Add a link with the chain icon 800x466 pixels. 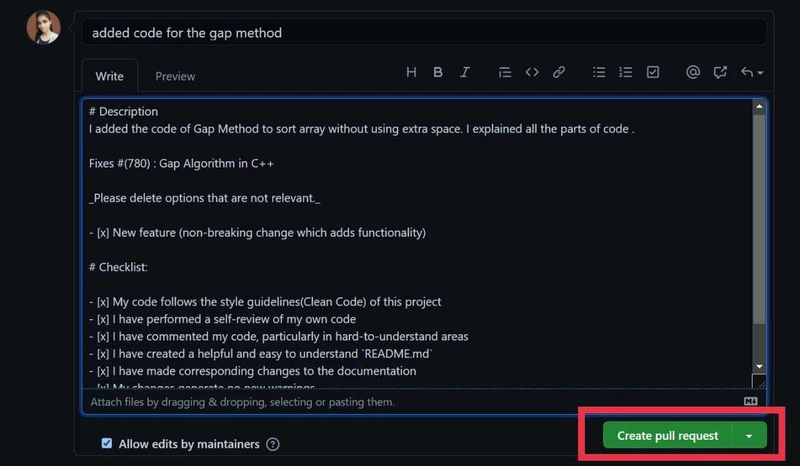pos(559,72)
